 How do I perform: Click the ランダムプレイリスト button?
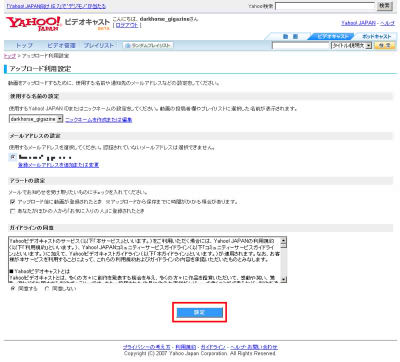pyautogui.click(x=148, y=45)
